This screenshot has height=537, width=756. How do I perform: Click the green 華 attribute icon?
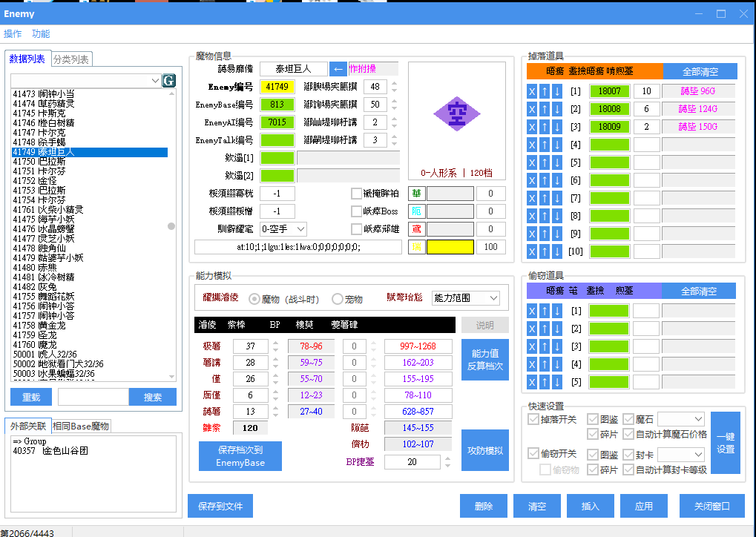click(416, 194)
